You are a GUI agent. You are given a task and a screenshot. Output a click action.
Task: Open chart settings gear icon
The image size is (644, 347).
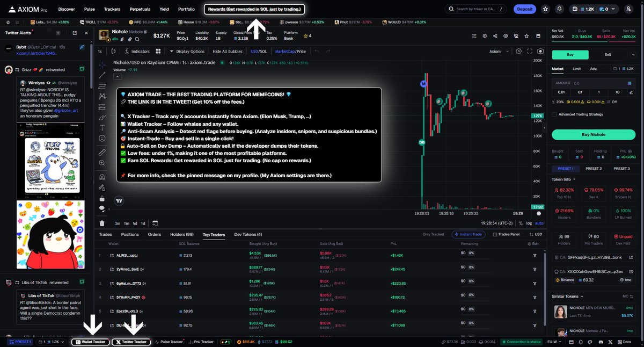(518, 51)
